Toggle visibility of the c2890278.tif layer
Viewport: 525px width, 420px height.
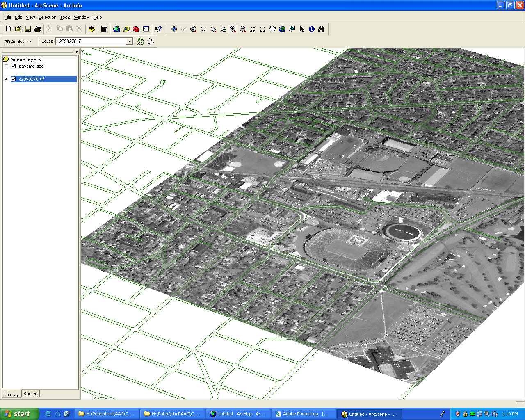click(x=14, y=79)
